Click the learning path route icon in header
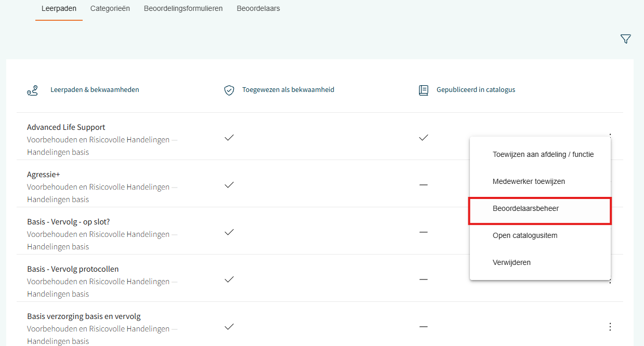The height and width of the screenshot is (346, 644). click(x=32, y=90)
